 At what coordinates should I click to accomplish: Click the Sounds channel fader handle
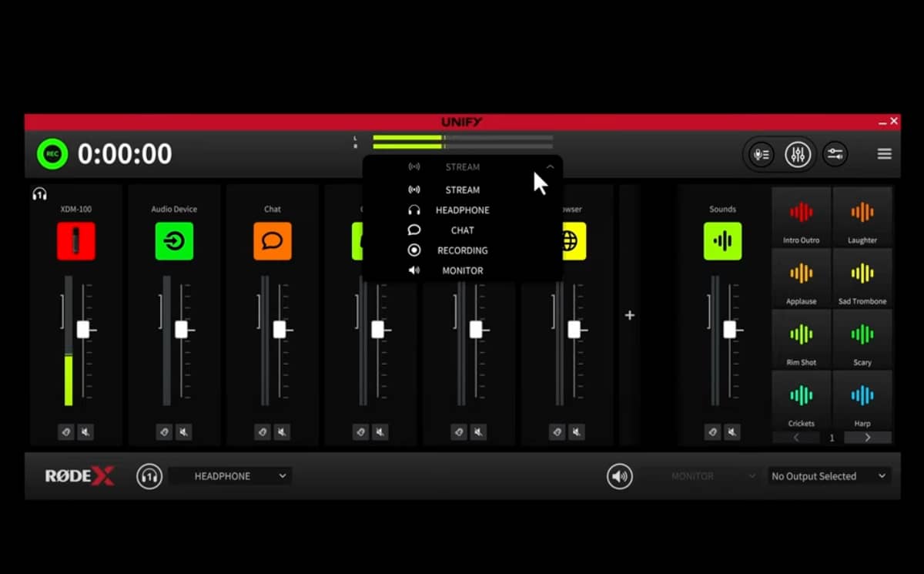[729, 330]
